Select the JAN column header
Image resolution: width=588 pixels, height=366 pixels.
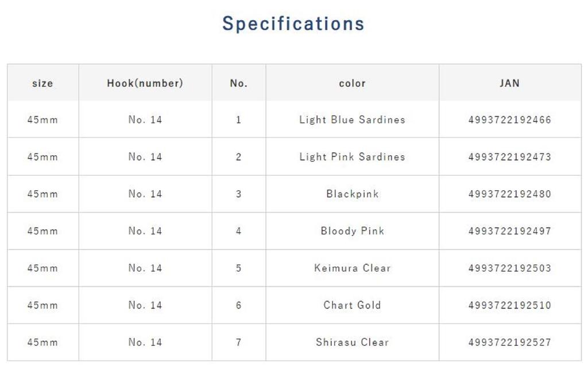click(509, 83)
